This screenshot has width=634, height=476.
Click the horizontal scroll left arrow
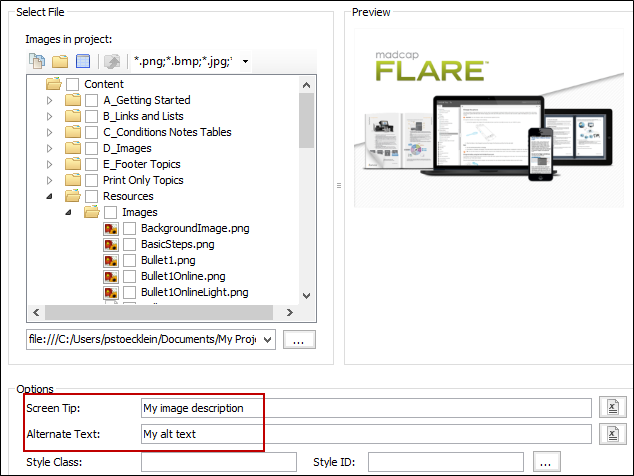(x=36, y=313)
